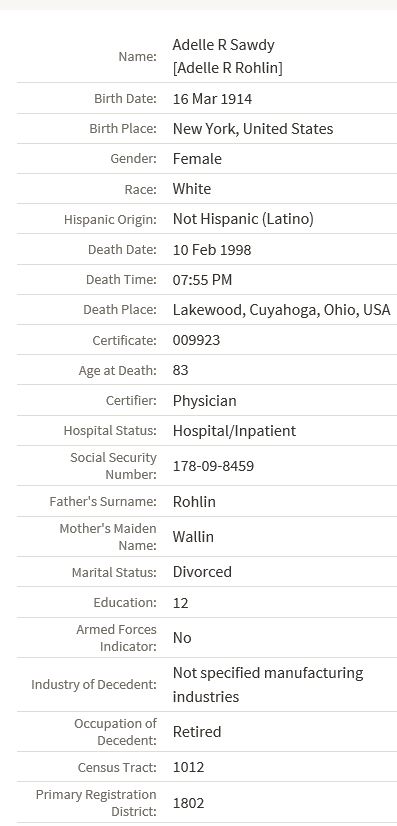This screenshot has width=397, height=826.
Task: Select certificate number 009923
Action: click(196, 340)
